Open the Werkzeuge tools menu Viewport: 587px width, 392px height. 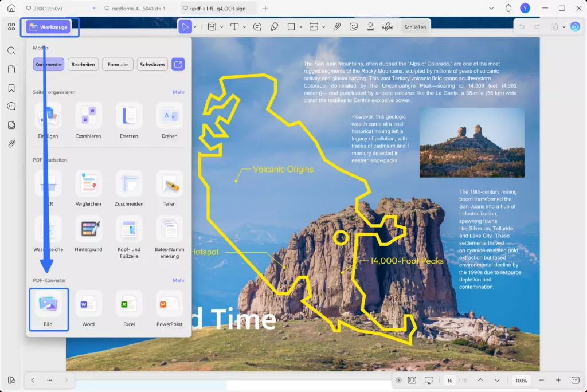click(x=49, y=27)
